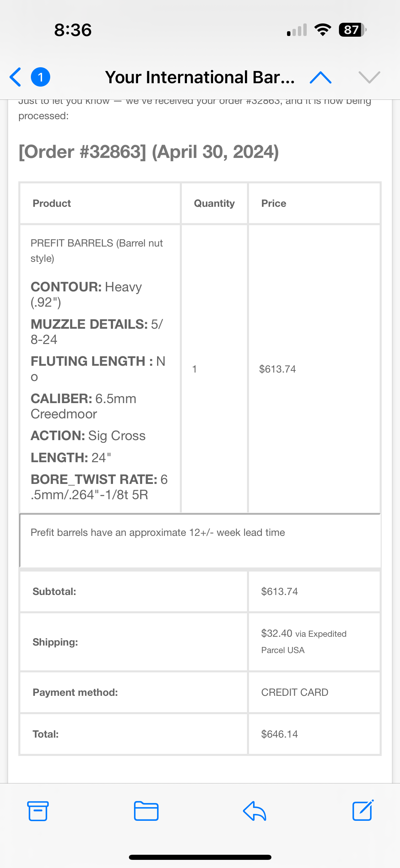Open the unread count badge showing 1
The width and height of the screenshot is (400, 868).
[x=40, y=77]
